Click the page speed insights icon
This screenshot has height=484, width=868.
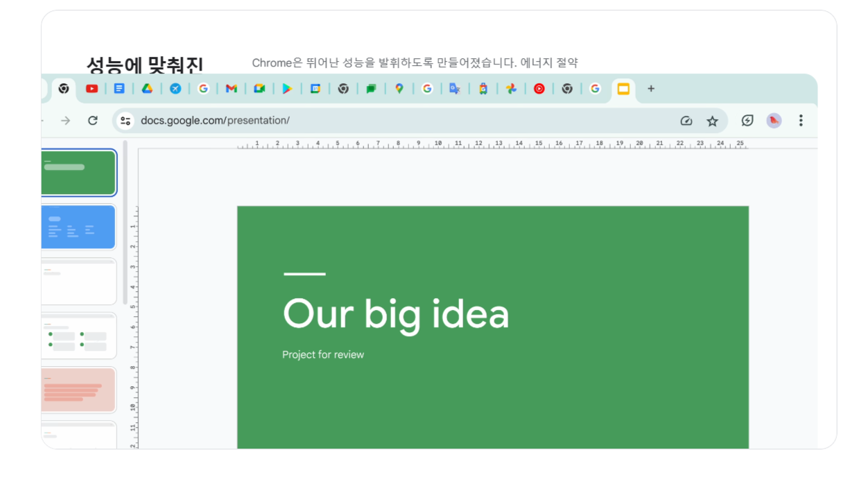(686, 120)
